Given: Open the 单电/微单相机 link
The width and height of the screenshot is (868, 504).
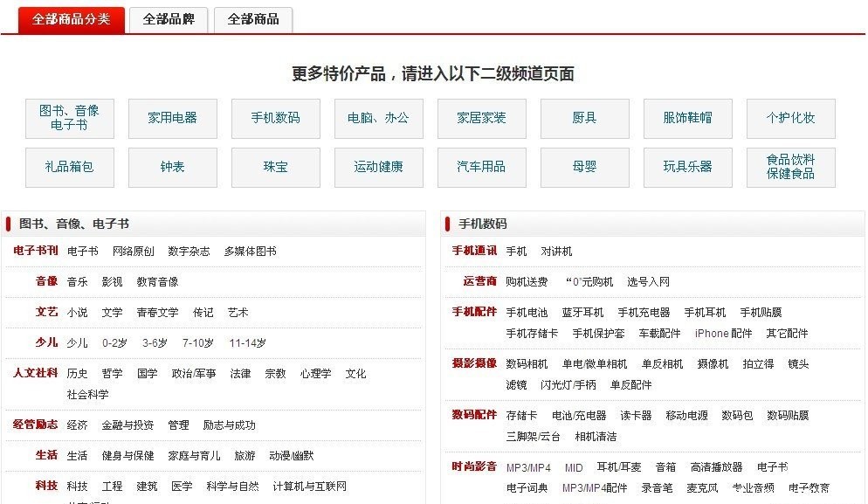Looking at the screenshot, I should click(x=595, y=364).
